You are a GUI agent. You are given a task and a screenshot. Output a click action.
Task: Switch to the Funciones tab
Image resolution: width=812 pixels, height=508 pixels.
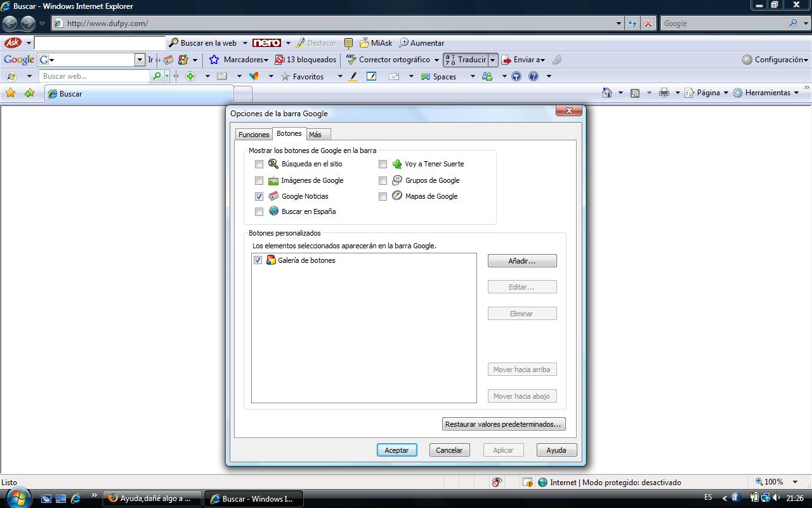point(254,135)
